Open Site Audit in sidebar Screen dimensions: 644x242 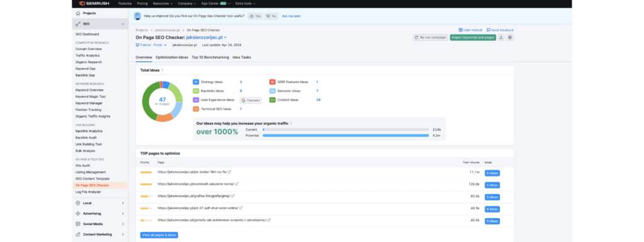pyautogui.click(x=82, y=166)
